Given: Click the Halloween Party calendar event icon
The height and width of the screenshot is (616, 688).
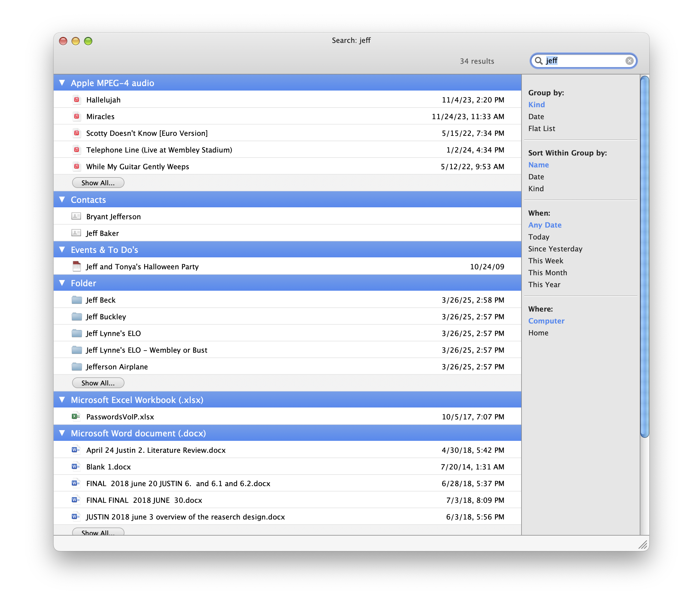Looking at the screenshot, I should click(x=77, y=266).
